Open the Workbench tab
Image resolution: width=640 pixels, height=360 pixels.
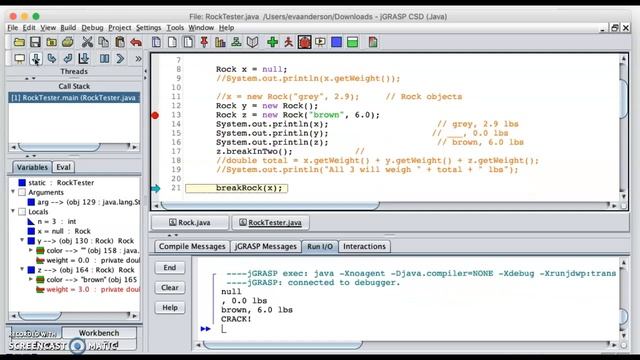click(x=99, y=333)
